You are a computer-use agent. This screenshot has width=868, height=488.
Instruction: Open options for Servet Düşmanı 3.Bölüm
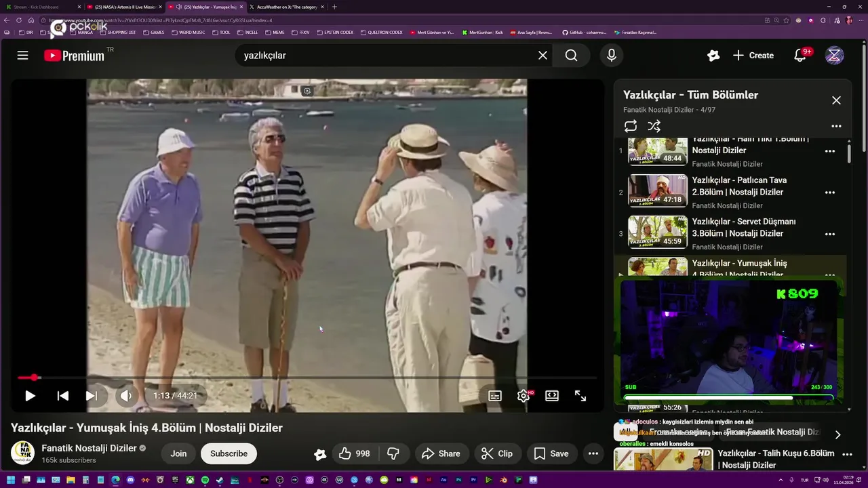(829, 234)
